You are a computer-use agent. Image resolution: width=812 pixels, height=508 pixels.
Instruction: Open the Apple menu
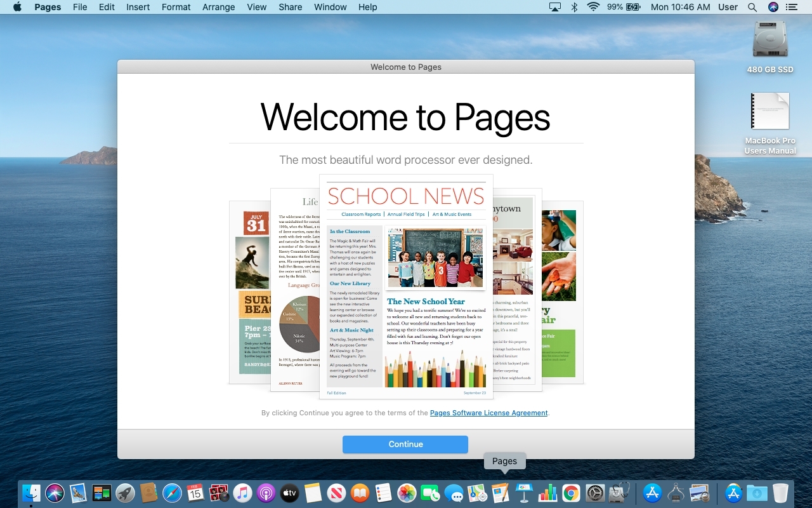[x=17, y=7]
